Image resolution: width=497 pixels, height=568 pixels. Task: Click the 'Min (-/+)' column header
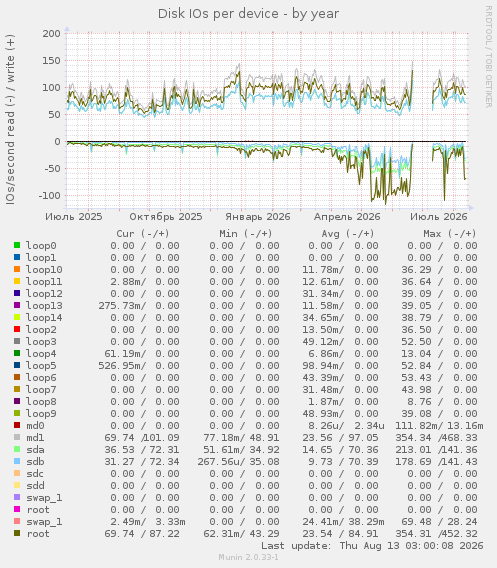point(246,234)
